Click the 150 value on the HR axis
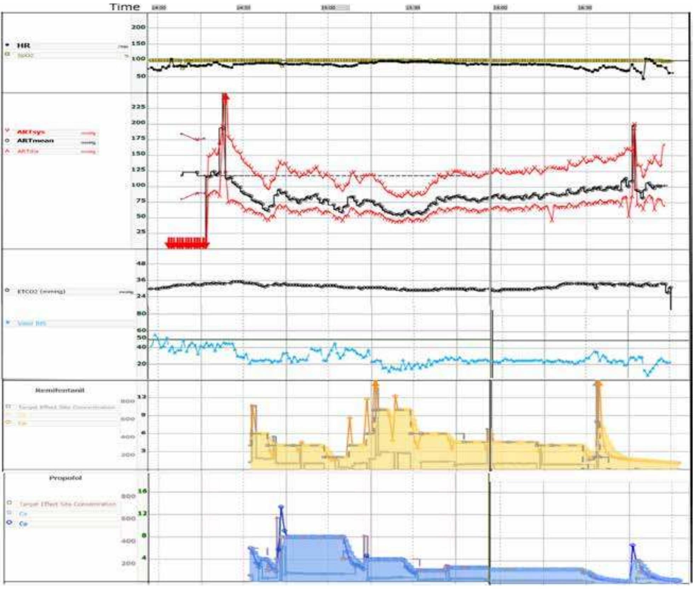The width and height of the screenshot is (700, 589). click(138, 43)
